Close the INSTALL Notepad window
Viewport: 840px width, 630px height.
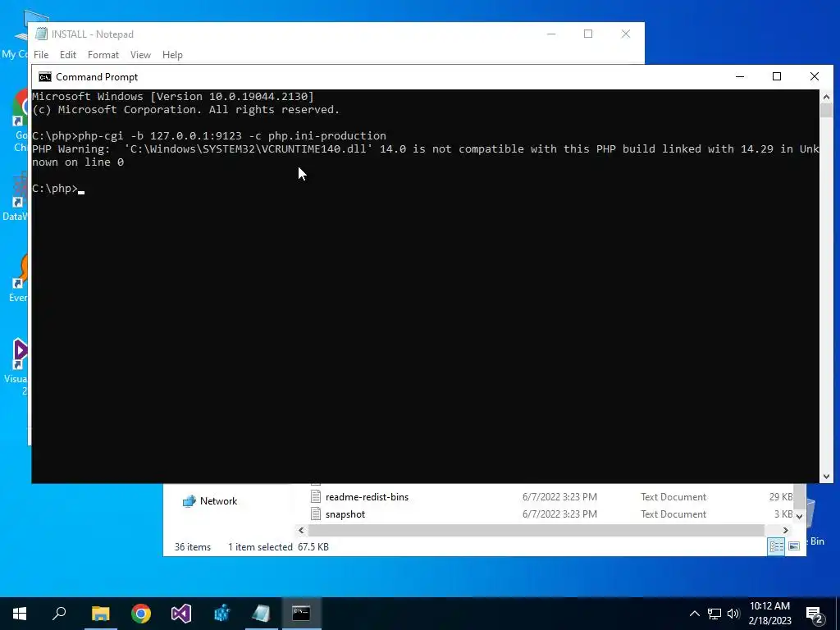[x=626, y=34]
